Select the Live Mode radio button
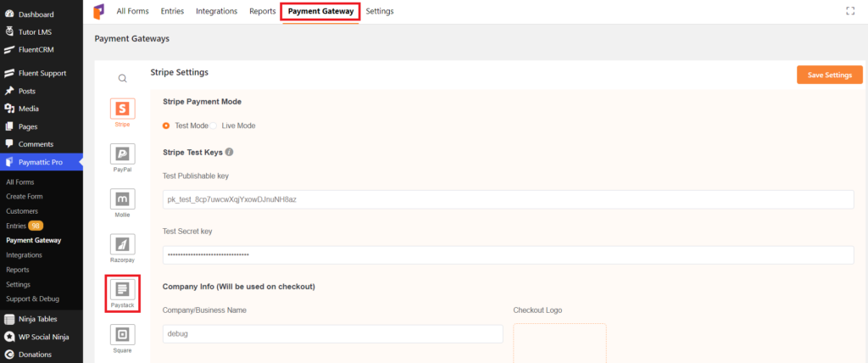868x363 pixels. coord(213,126)
